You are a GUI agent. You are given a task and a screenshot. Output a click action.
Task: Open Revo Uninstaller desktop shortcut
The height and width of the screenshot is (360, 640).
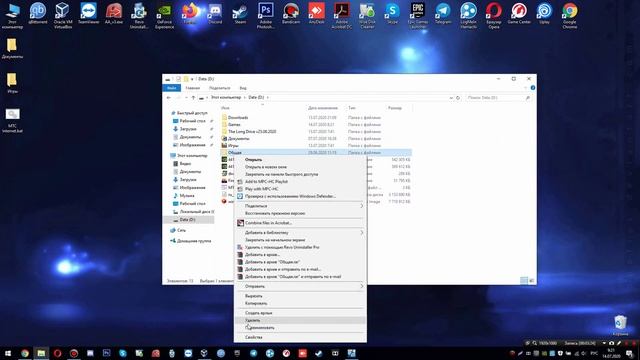coord(139,16)
